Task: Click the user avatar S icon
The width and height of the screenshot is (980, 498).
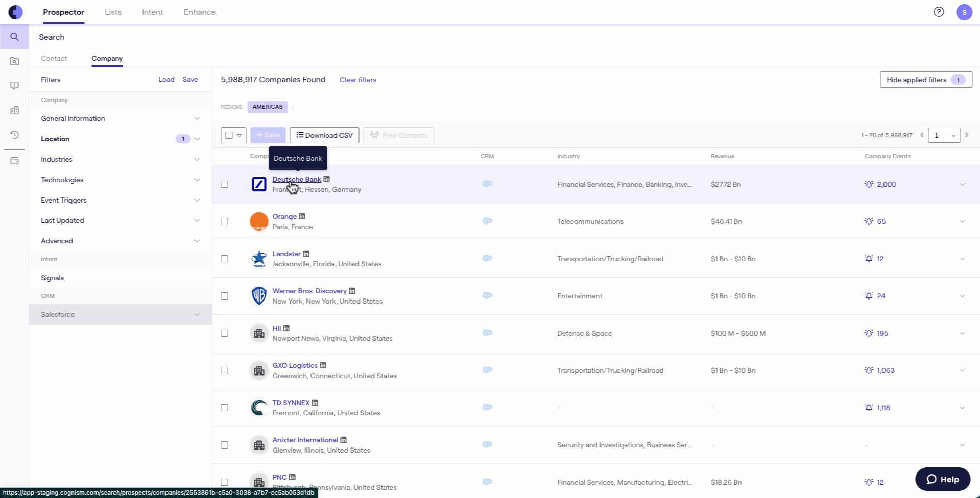Action: pyautogui.click(x=964, y=12)
